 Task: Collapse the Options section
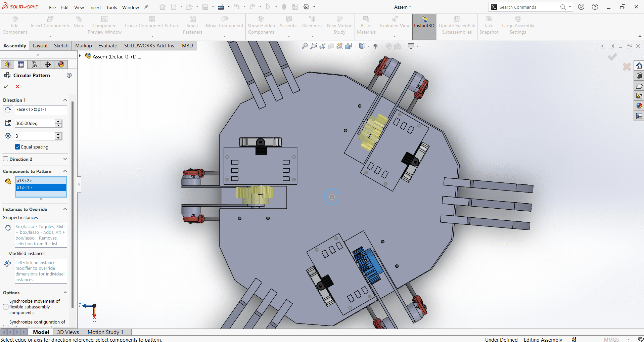click(65, 292)
